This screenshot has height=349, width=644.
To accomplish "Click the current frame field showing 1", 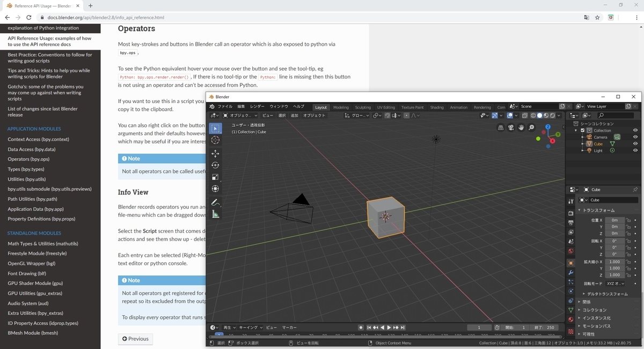I will coord(479,328).
